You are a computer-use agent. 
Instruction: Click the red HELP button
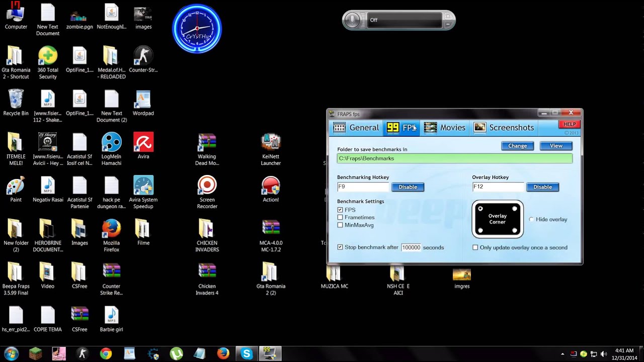tap(569, 124)
